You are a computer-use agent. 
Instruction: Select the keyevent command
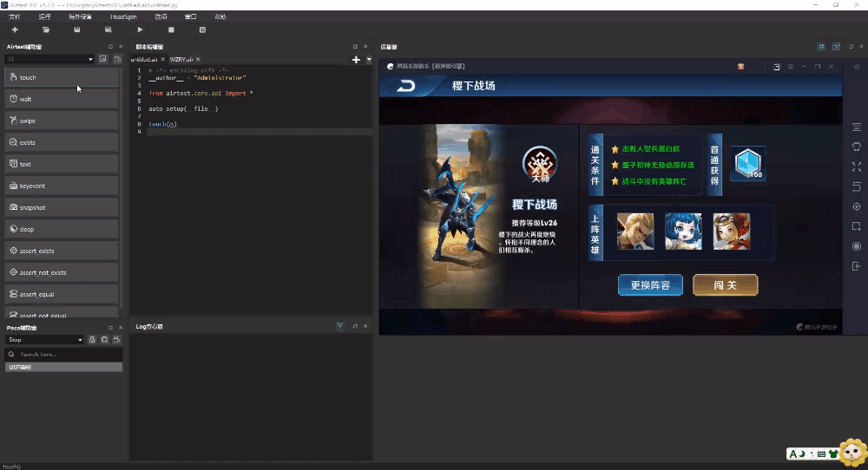click(62, 186)
